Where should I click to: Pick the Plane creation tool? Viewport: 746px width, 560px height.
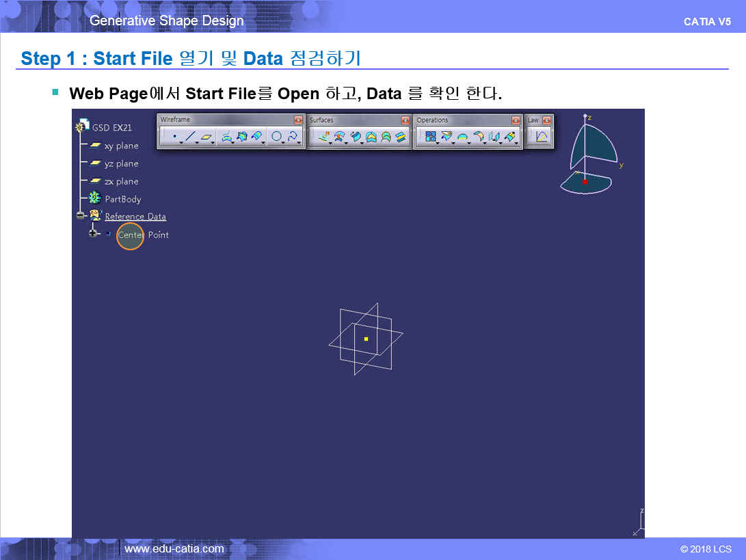[206, 137]
